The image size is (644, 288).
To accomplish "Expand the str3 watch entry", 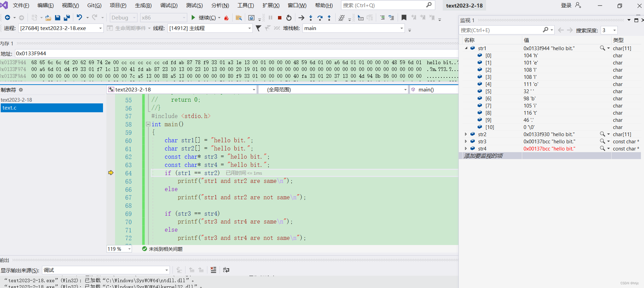I will [466, 141].
